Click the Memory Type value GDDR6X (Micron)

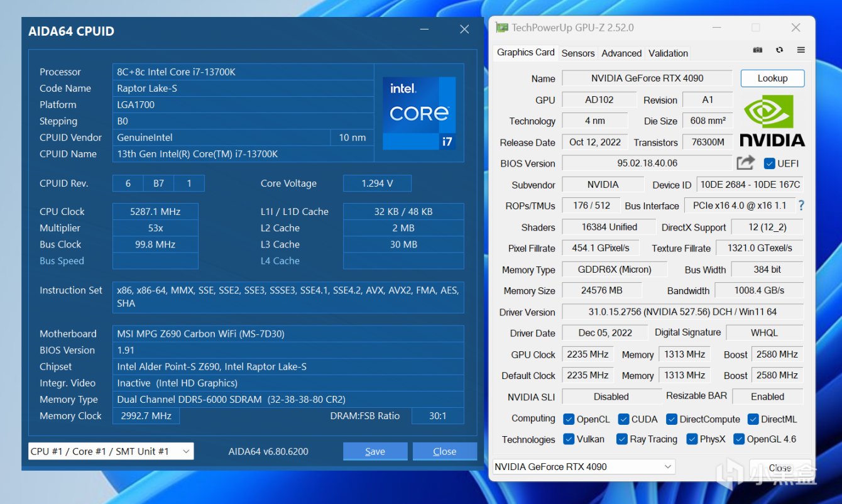coord(614,270)
